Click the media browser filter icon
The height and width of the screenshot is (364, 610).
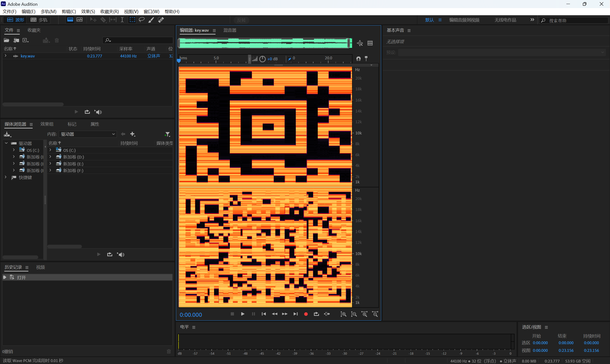click(x=167, y=134)
